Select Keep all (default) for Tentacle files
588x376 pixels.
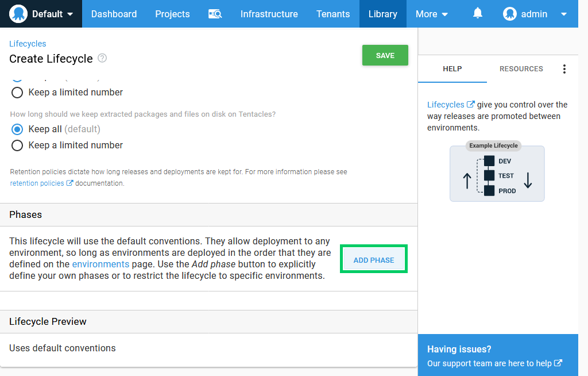pos(17,129)
